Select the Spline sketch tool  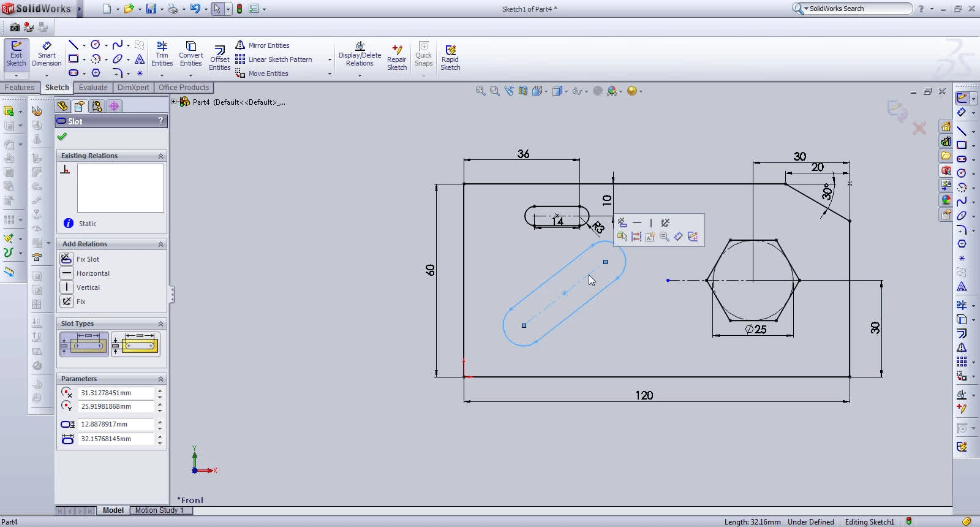pos(118,45)
